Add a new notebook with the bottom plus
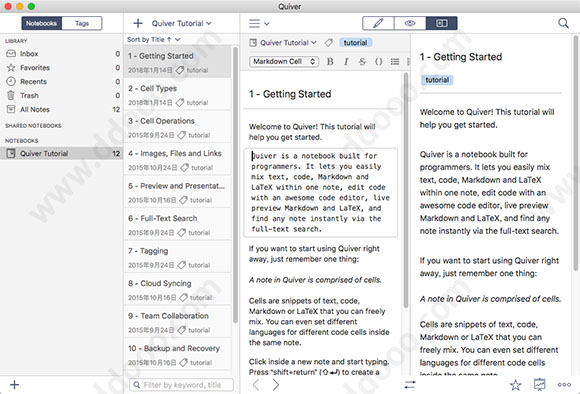The height and width of the screenshot is (394, 580). point(14,385)
